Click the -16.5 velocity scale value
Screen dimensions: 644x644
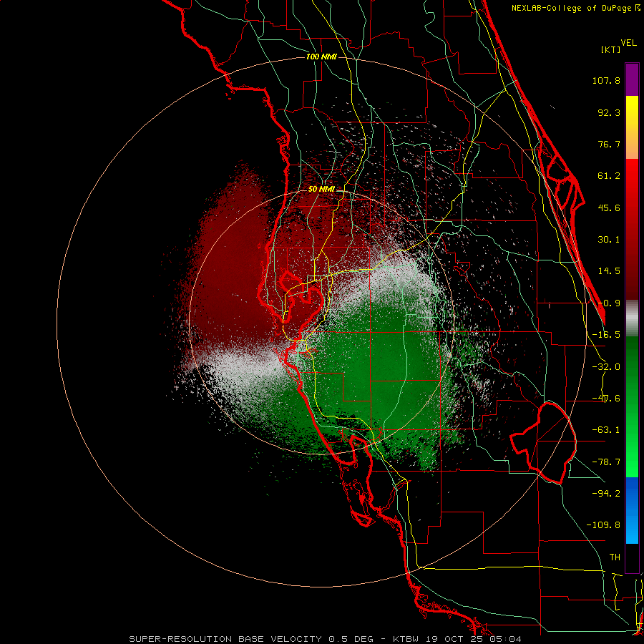(x=606, y=335)
